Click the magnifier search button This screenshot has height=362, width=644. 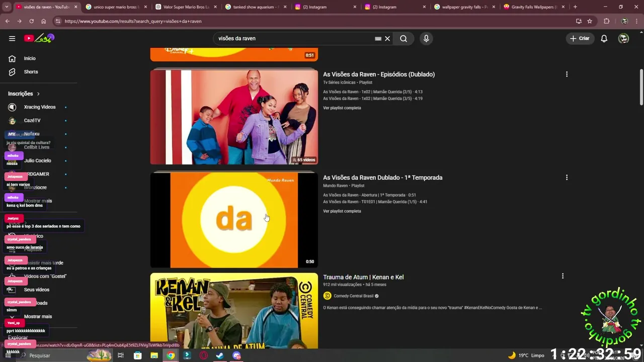(404, 38)
